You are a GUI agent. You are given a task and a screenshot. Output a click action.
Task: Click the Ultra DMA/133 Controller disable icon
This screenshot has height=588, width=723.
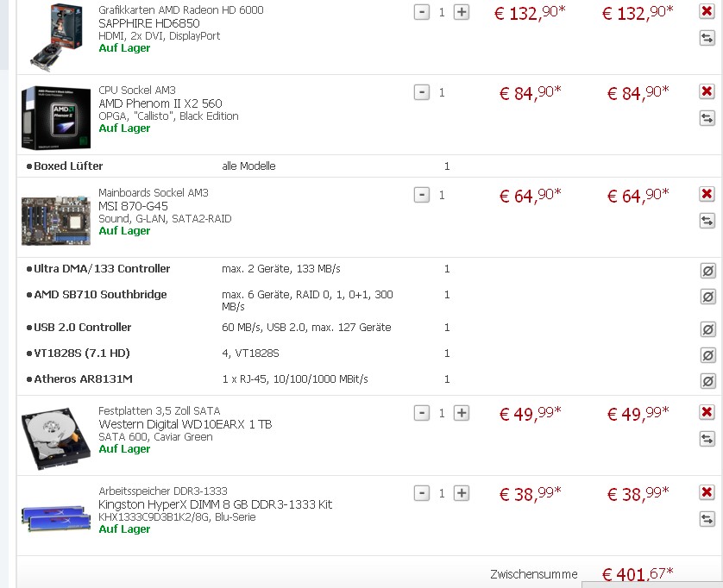pos(707,271)
